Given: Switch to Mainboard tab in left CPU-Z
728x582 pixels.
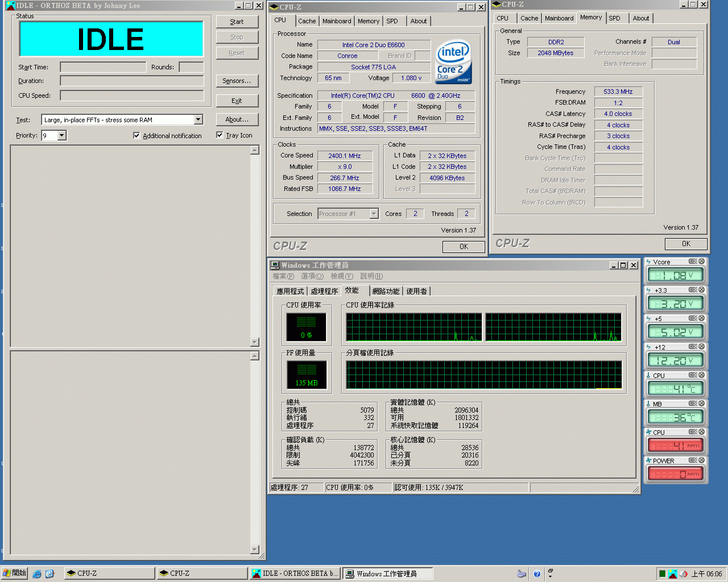Looking at the screenshot, I should [x=337, y=21].
